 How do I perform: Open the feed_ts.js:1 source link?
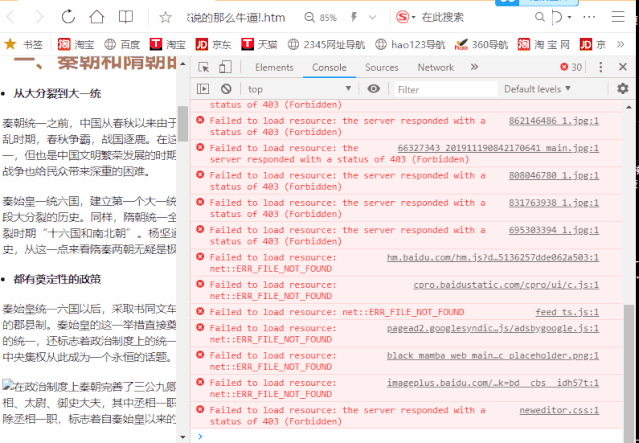coord(567,312)
